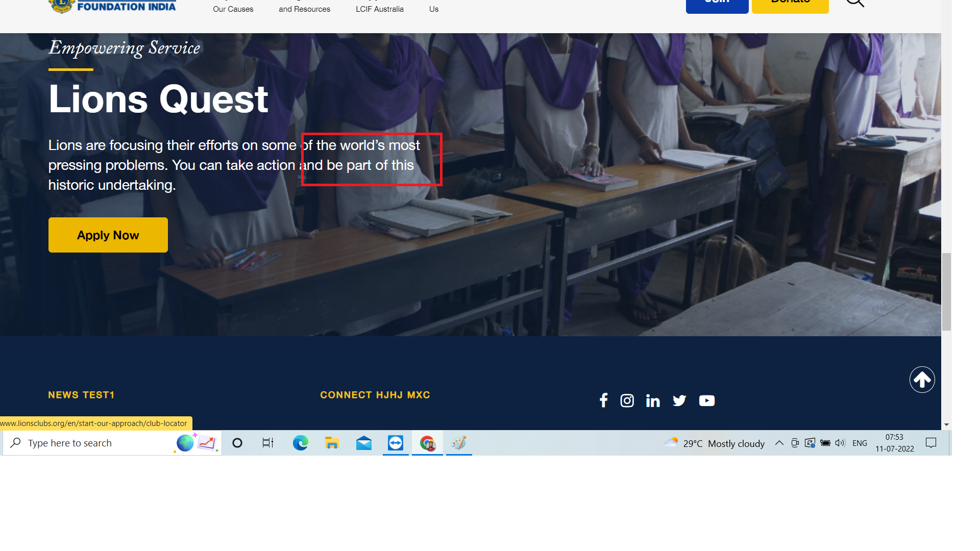Open the Instagram social icon
This screenshot has height=551, width=980.
pyautogui.click(x=627, y=400)
